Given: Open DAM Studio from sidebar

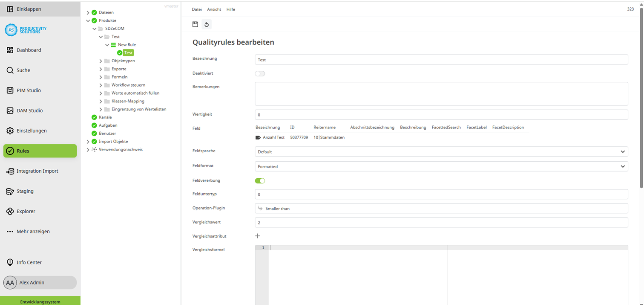Looking at the screenshot, I should point(10,110).
